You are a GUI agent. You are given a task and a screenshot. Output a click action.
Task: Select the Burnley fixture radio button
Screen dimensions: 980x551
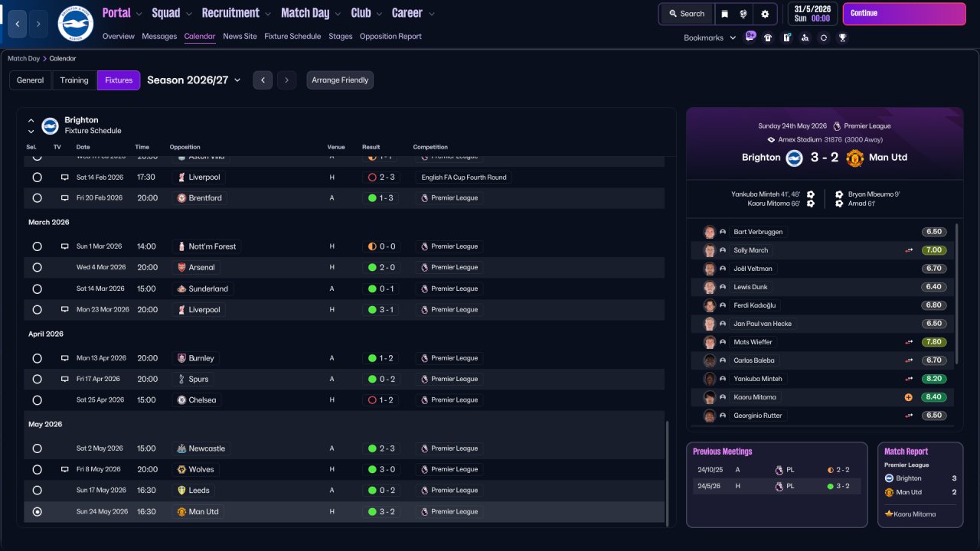click(x=37, y=358)
